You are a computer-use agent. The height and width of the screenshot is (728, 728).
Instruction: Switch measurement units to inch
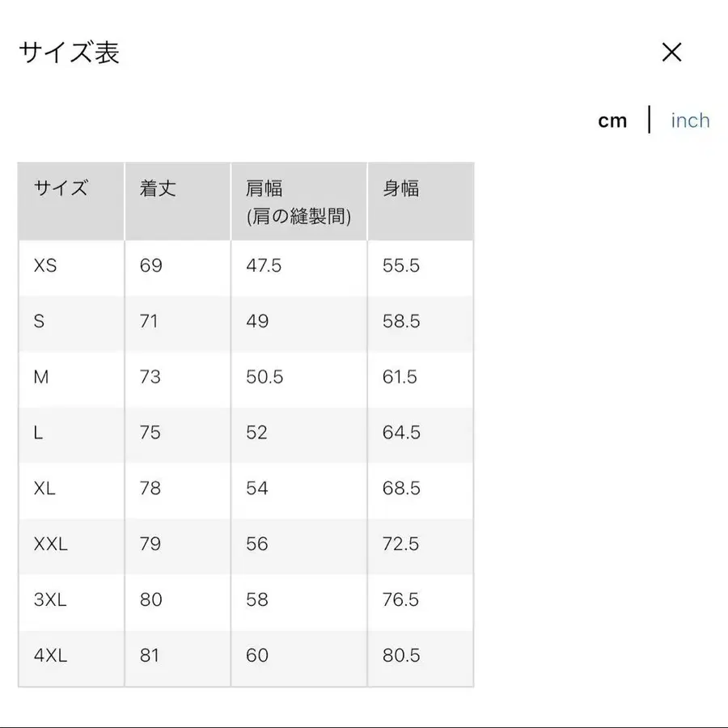click(689, 119)
